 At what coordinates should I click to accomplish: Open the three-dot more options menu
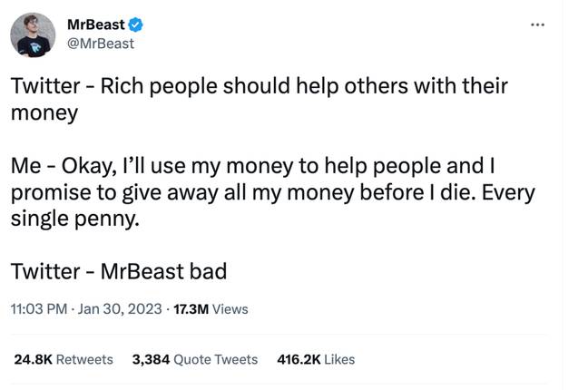[537, 24]
